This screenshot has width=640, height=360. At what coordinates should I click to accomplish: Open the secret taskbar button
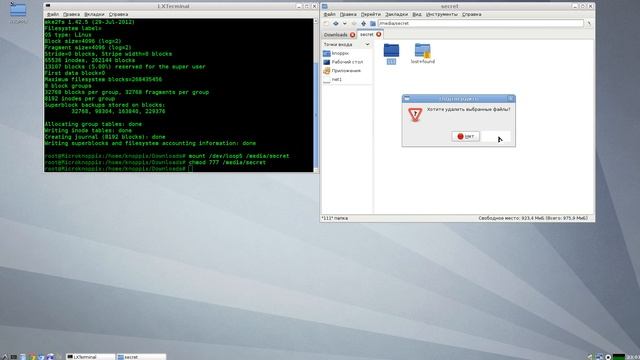[x=141, y=357]
